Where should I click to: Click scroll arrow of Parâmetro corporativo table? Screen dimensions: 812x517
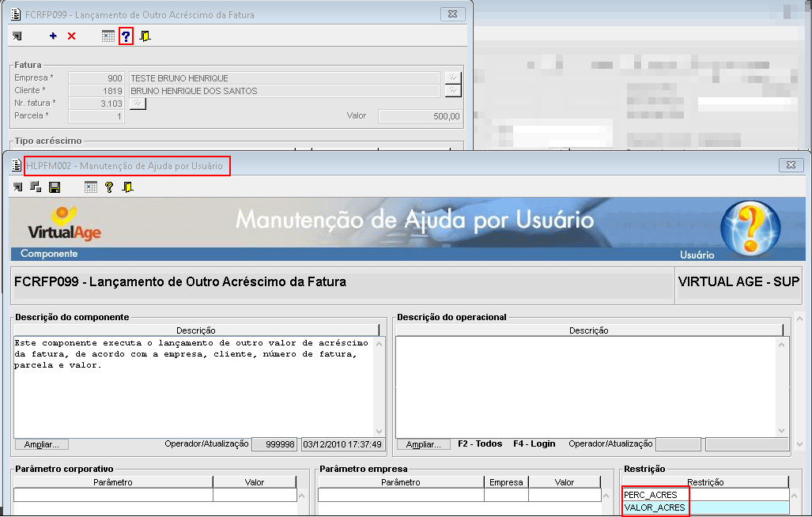(x=301, y=496)
